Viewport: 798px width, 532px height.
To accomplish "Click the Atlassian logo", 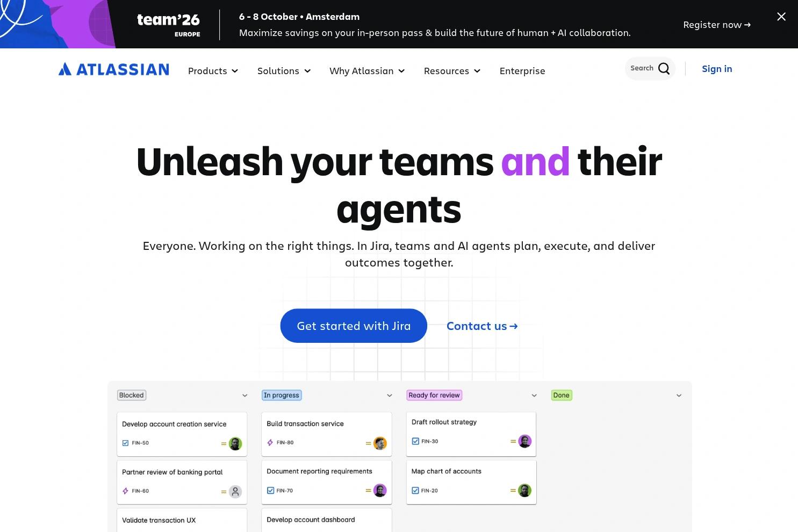I will (114, 69).
